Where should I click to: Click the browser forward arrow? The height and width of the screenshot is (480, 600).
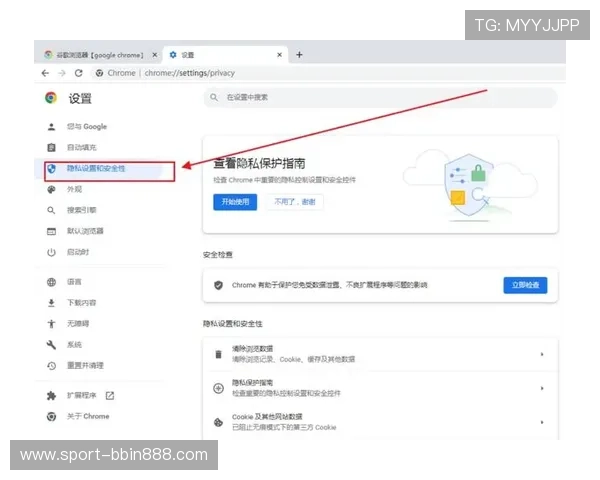pyautogui.click(x=62, y=73)
